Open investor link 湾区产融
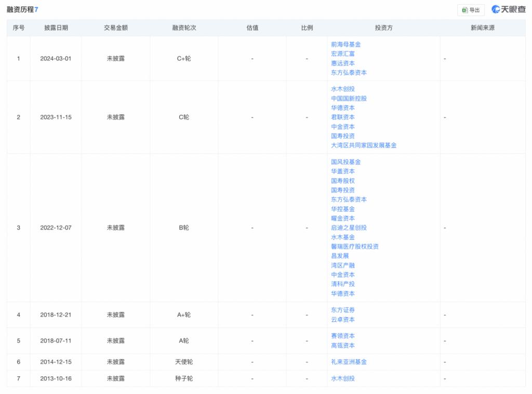 [x=343, y=265]
